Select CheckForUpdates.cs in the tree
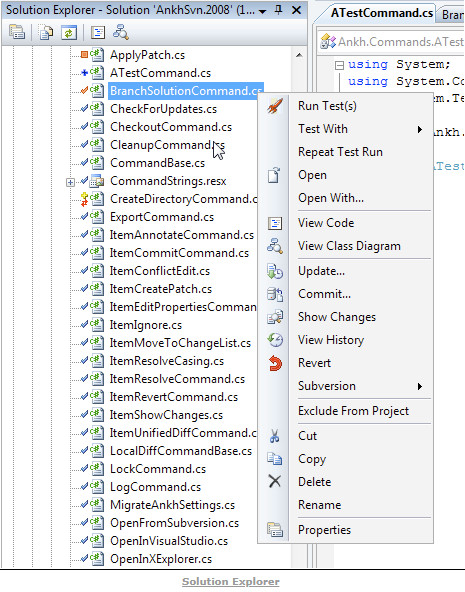This screenshot has height=592, width=465. (163, 109)
